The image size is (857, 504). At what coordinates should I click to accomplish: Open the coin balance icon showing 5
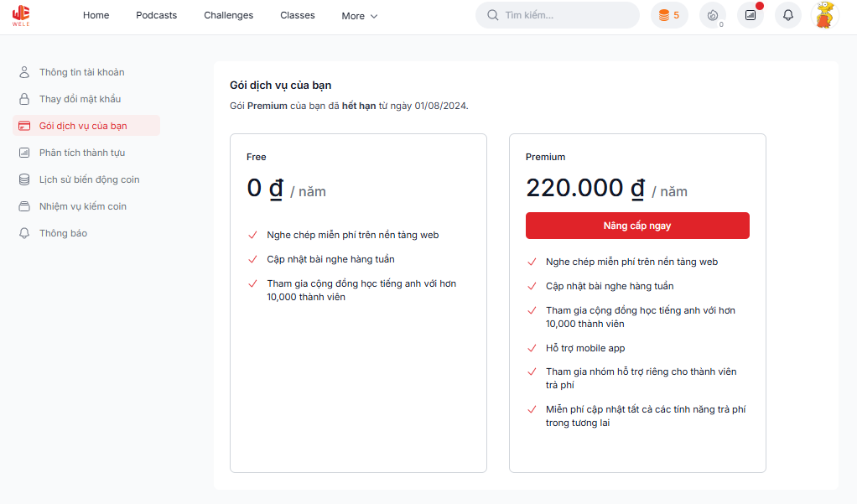pyautogui.click(x=669, y=15)
